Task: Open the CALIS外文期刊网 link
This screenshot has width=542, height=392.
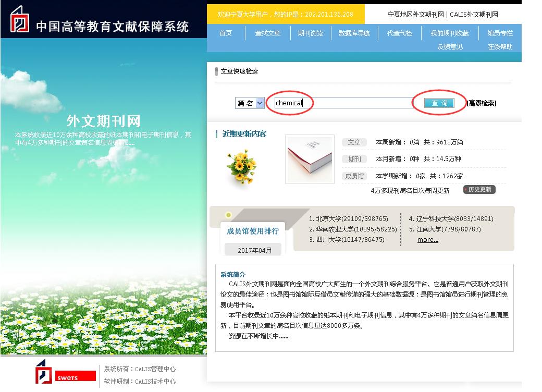Action: (x=474, y=15)
